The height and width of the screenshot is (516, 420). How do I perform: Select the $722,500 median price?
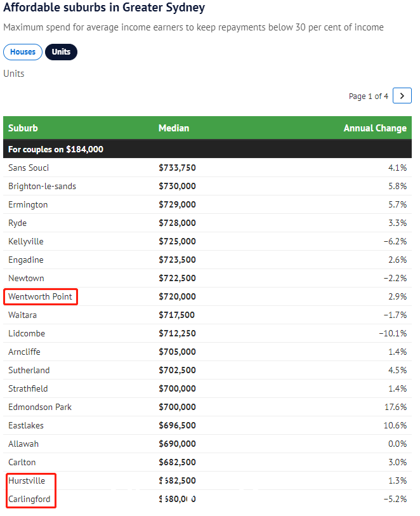(x=177, y=279)
